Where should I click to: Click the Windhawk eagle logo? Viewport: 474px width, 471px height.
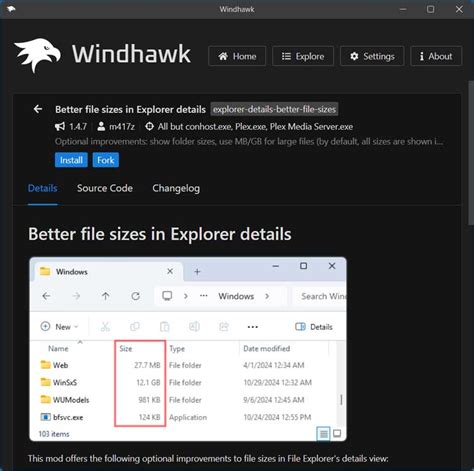[37, 55]
